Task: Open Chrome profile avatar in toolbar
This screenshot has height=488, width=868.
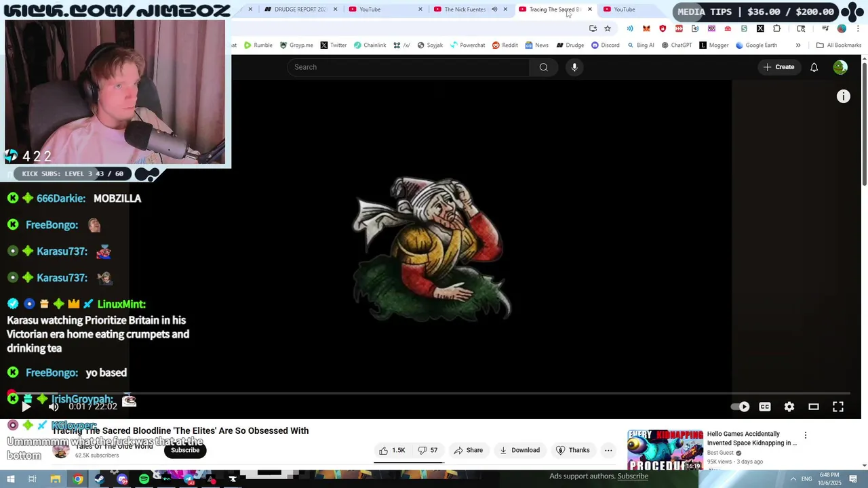Action: pyautogui.click(x=842, y=28)
